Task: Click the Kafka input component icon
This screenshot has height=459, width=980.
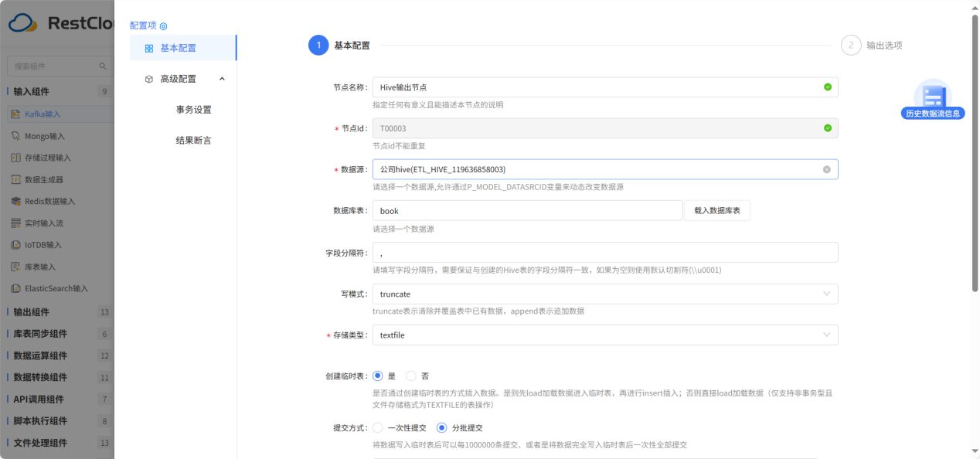Action: (x=16, y=114)
